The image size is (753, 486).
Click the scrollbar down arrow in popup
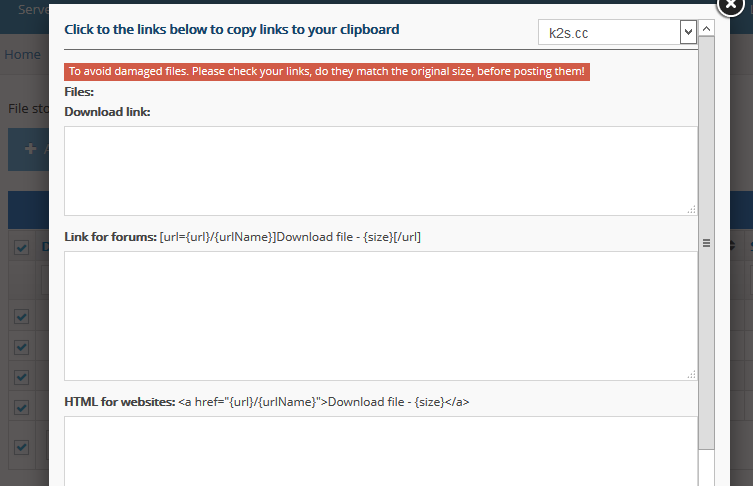point(706,477)
